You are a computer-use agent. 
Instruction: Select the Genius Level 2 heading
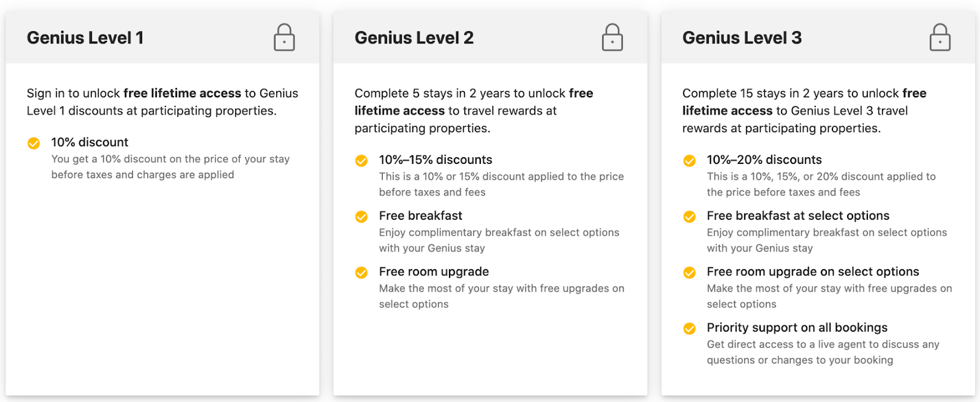pyautogui.click(x=414, y=38)
